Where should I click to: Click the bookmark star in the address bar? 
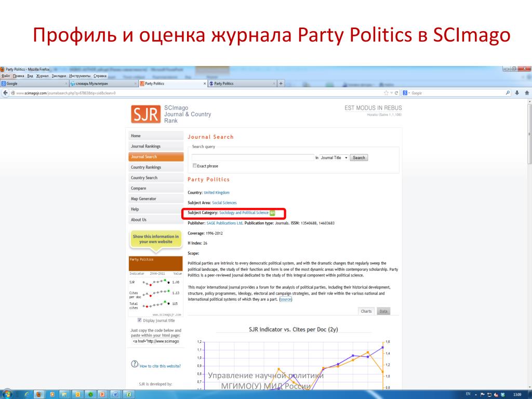tap(386, 93)
